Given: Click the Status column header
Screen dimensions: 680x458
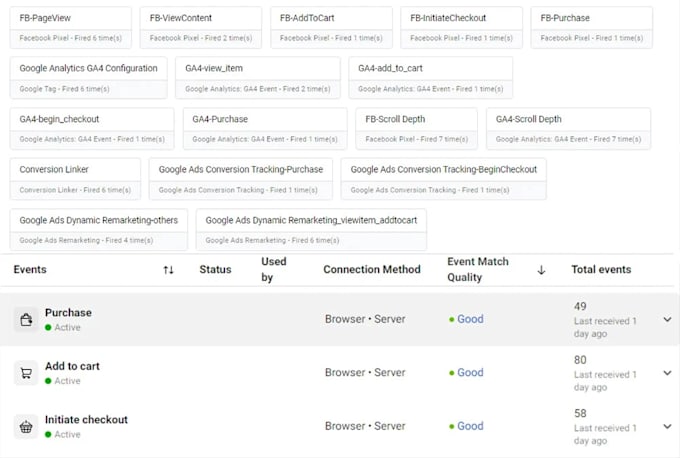Looking at the screenshot, I should tap(215, 270).
